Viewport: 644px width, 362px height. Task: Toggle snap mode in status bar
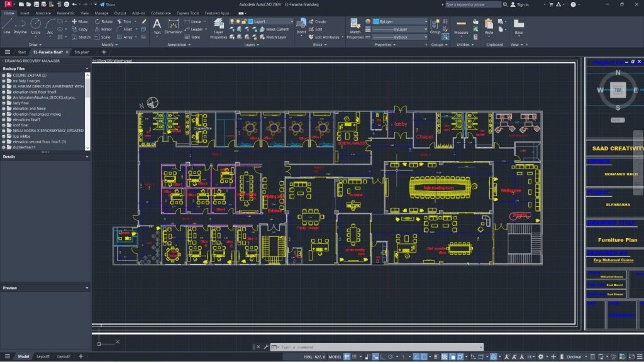click(x=354, y=357)
